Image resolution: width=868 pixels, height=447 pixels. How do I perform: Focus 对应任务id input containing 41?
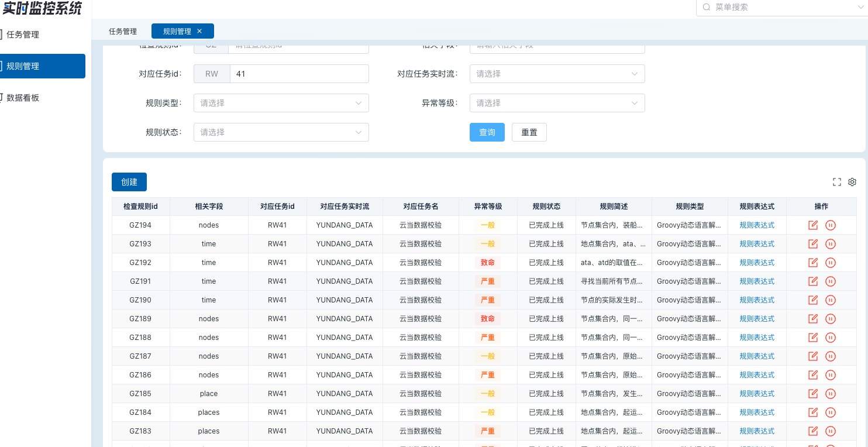[299, 74]
